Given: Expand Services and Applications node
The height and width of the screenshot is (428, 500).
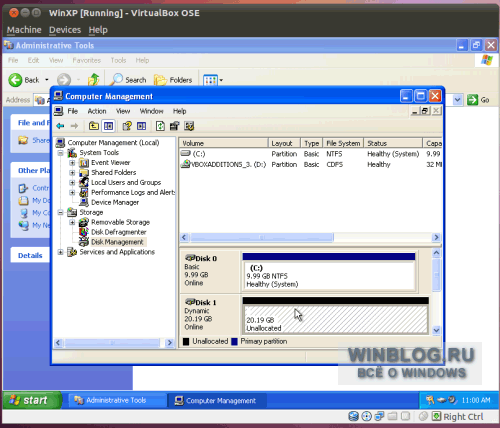Looking at the screenshot, I should (x=60, y=252).
